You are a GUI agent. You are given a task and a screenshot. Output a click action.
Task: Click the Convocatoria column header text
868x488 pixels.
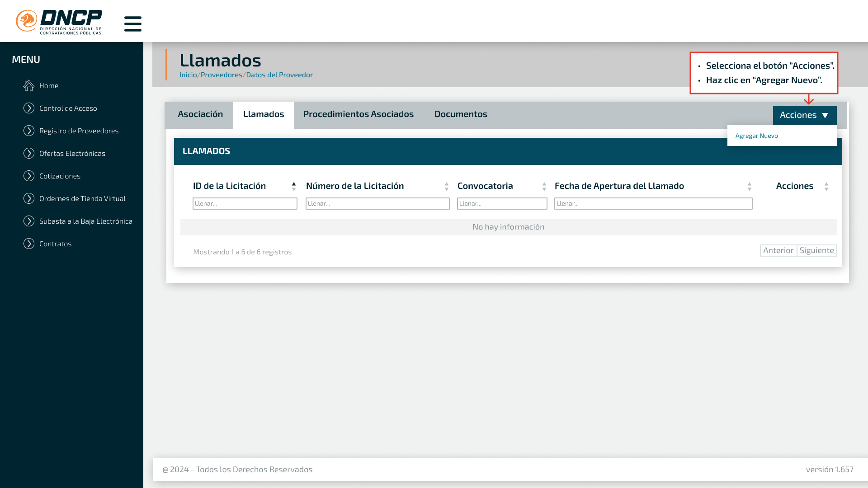coord(485,186)
